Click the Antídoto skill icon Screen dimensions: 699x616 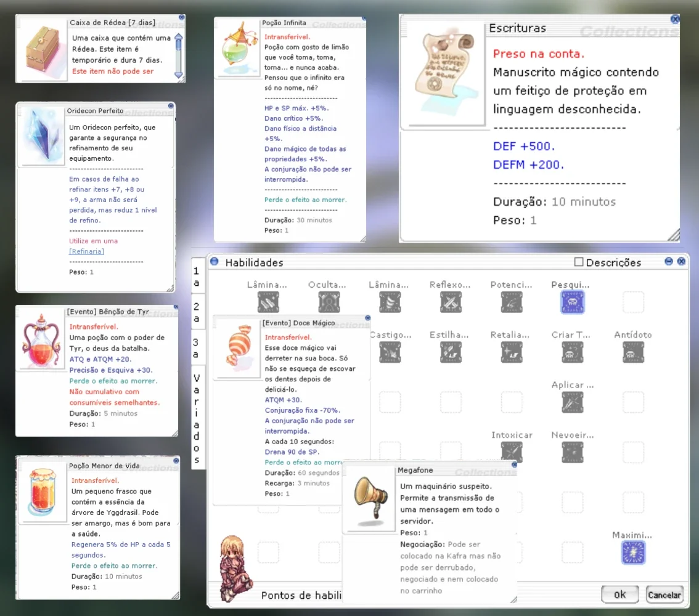tap(633, 353)
